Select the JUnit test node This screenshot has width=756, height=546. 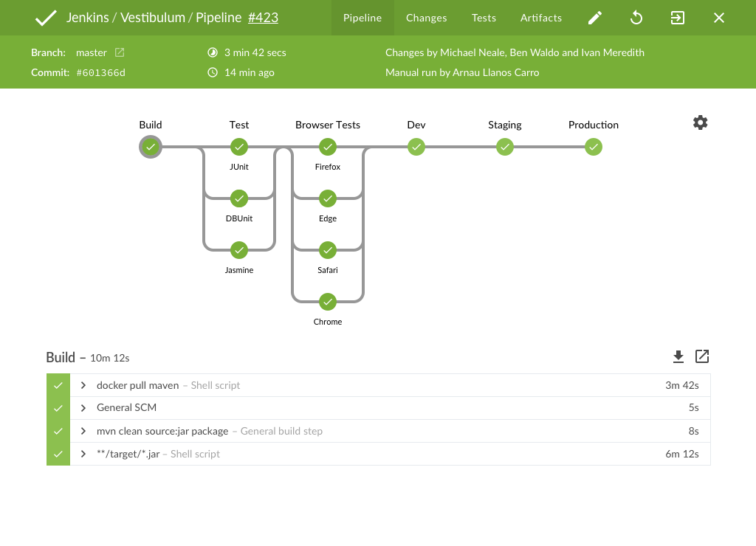[x=239, y=147]
